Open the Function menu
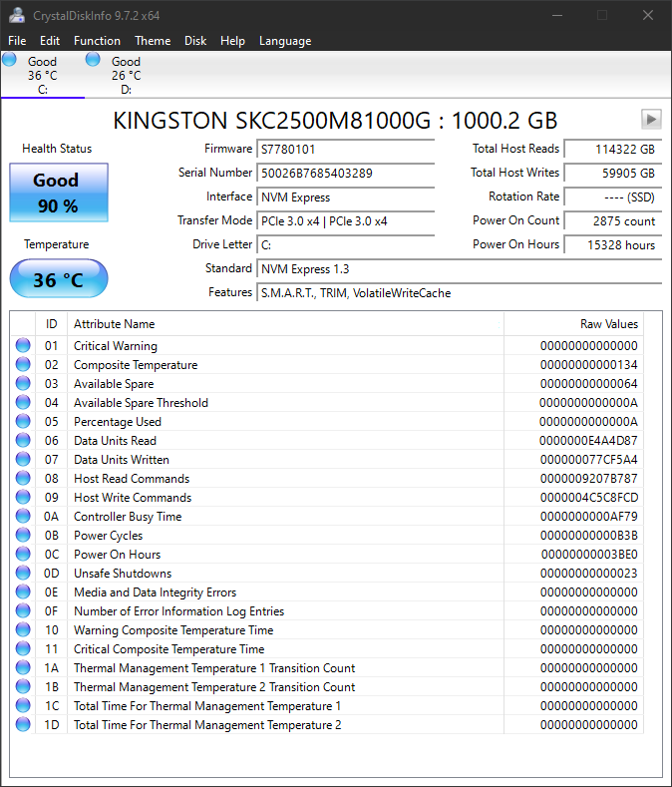 [97, 41]
